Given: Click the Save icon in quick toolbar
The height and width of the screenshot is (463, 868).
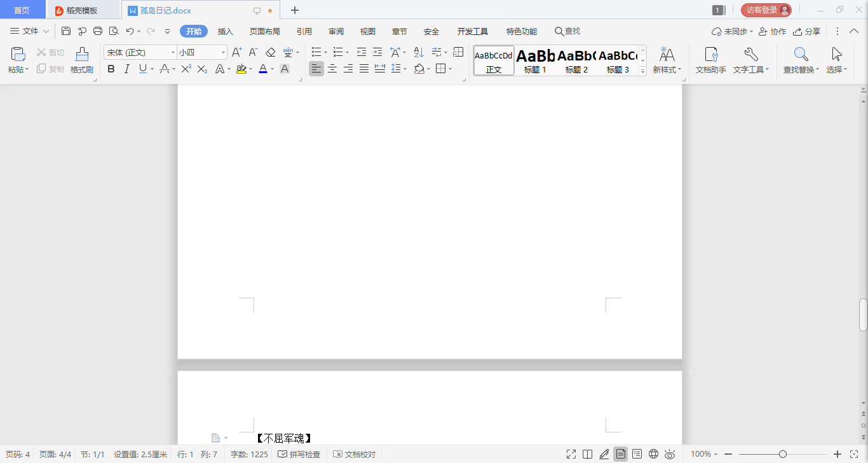Looking at the screenshot, I should pos(66,31).
